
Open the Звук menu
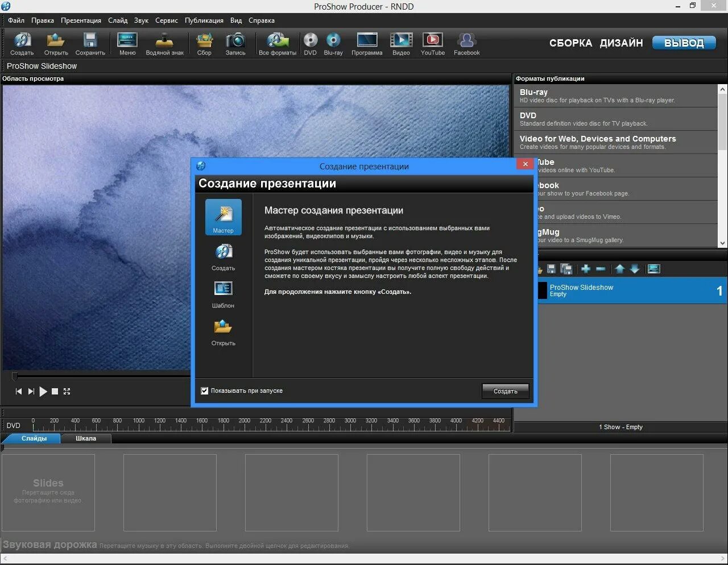pyautogui.click(x=141, y=20)
